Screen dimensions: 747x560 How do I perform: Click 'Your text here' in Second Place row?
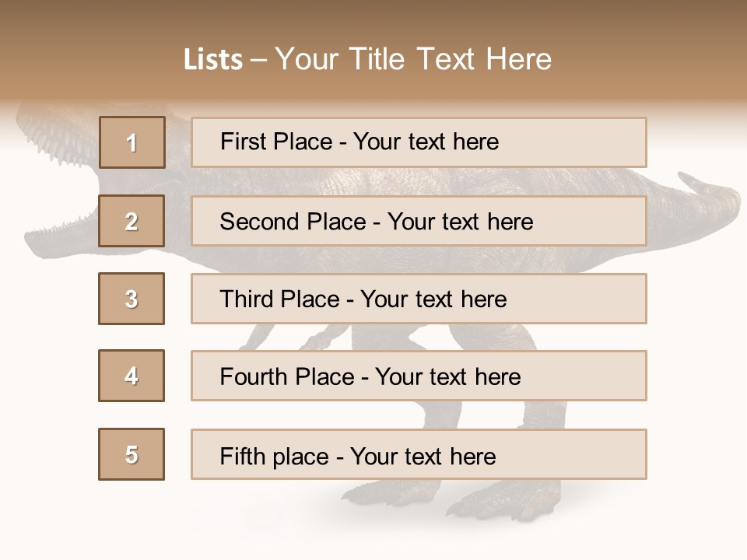point(460,222)
